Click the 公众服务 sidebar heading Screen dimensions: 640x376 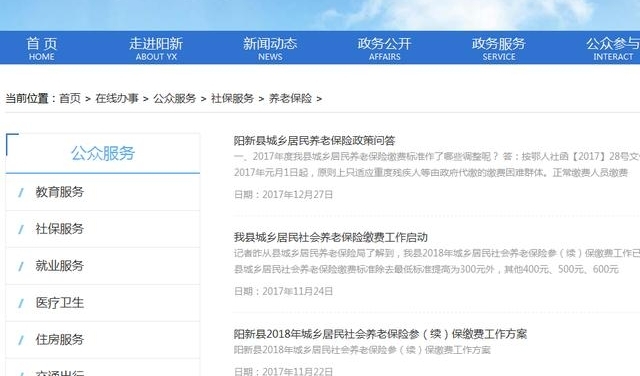(x=103, y=154)
